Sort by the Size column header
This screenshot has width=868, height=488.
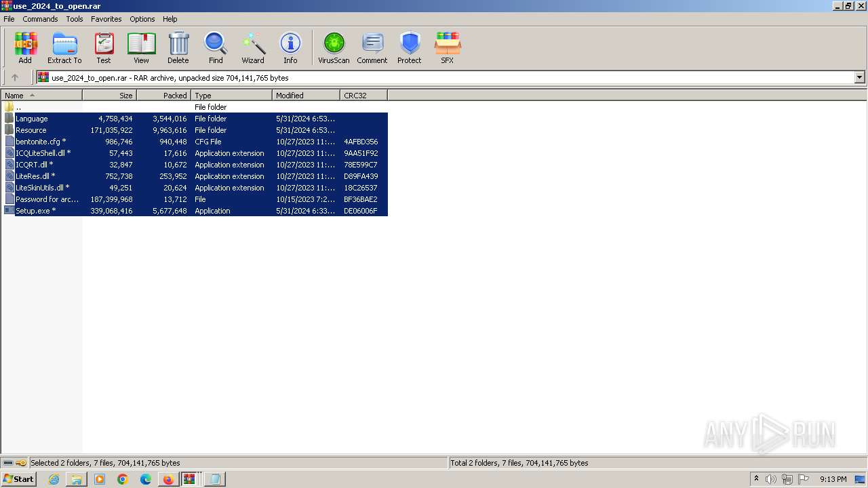[x=110, y=96]
